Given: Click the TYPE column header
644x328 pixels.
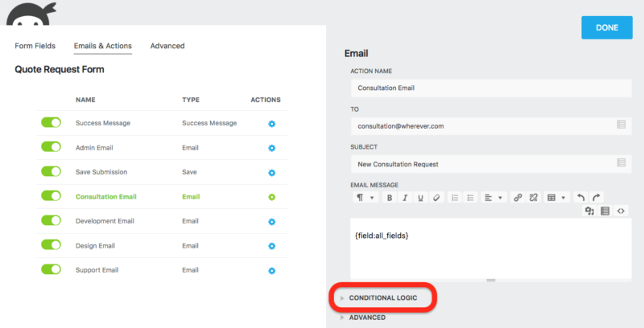Looking at the screenshot, I should point(191,100).
